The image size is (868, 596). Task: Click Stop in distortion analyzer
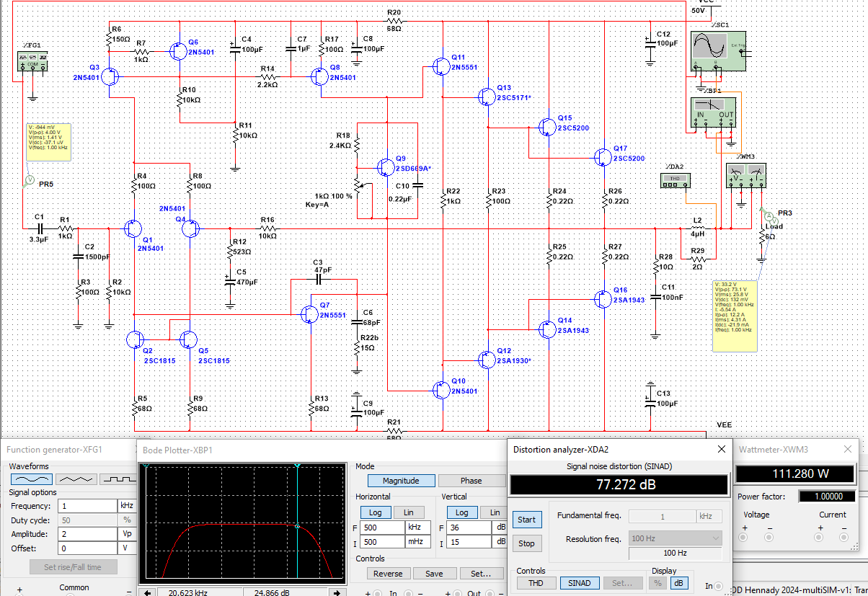tap(527, 543)
